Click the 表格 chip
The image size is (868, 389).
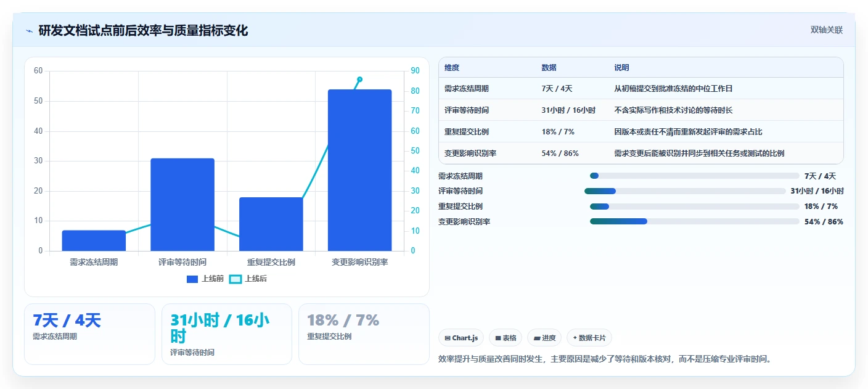(506, 338)
